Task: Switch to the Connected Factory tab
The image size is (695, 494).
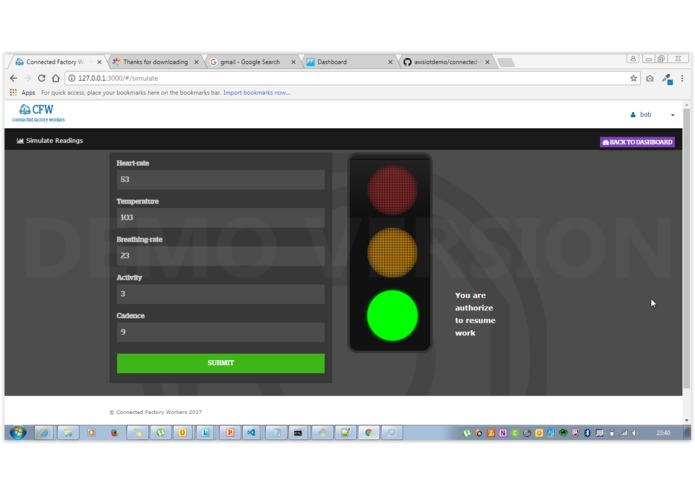Action: pyautogui.click(x=55, y=62)
